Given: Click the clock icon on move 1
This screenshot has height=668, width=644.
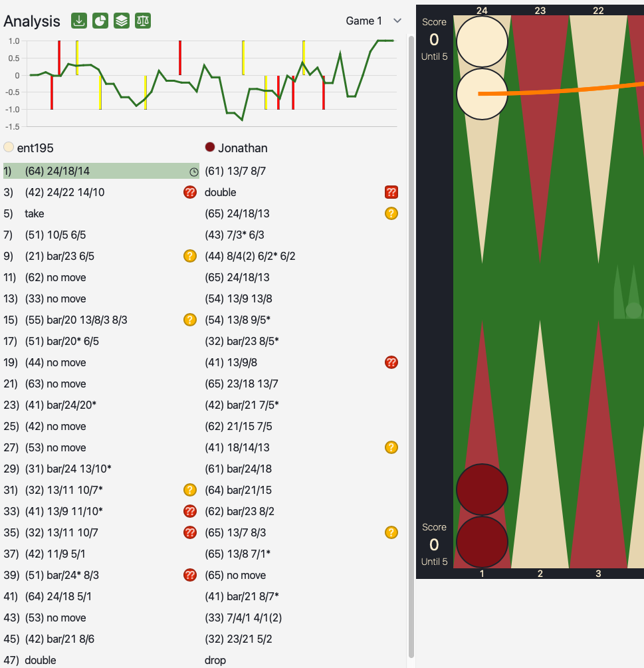Looking at the screenshot, I should click(x=193, y=171).
